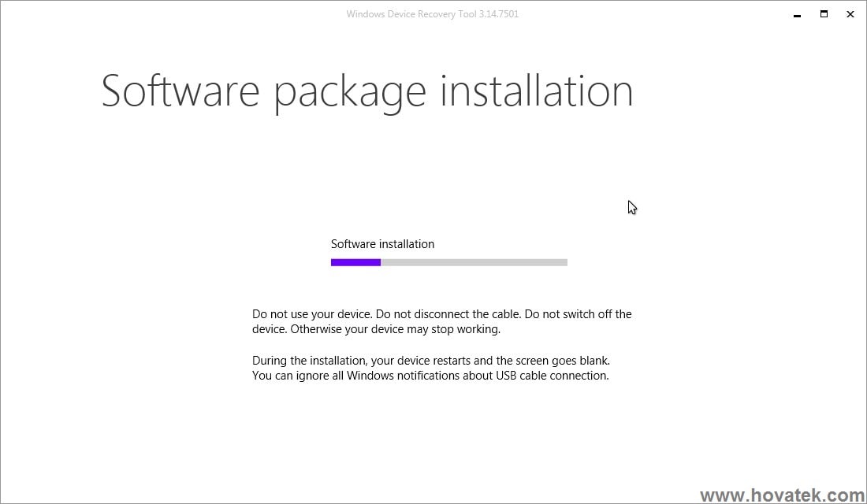
Task: Click the Software installation progress bar
Action: [449, 261]
